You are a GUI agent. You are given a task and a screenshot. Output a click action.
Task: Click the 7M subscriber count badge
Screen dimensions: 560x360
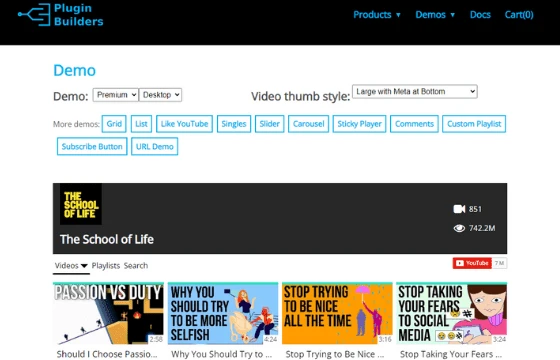499,263
